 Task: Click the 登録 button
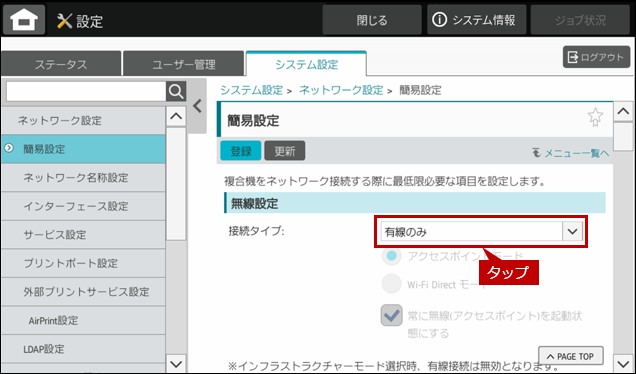tap(241, 150)
